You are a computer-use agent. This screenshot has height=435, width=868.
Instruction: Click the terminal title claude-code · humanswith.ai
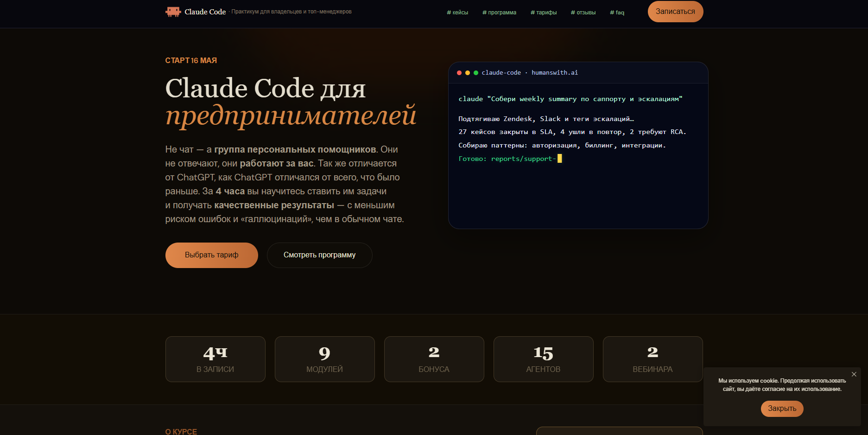[x=530, y=73]
